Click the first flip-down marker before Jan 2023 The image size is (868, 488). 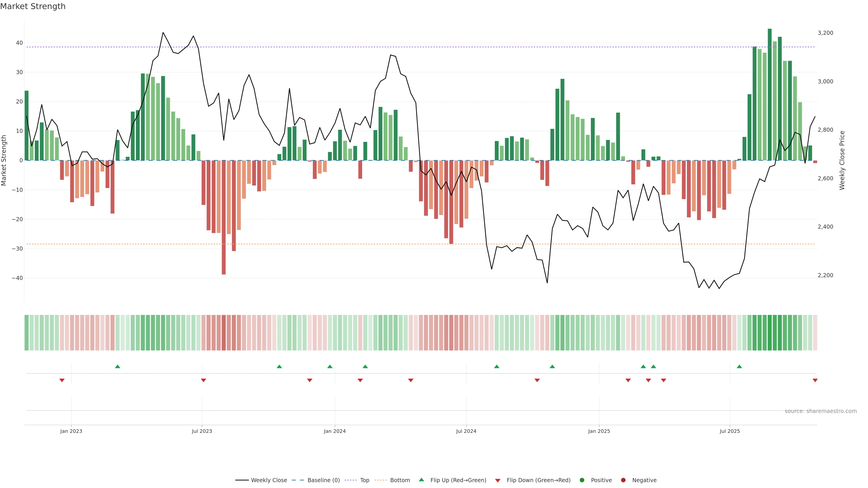click(62, 380)
